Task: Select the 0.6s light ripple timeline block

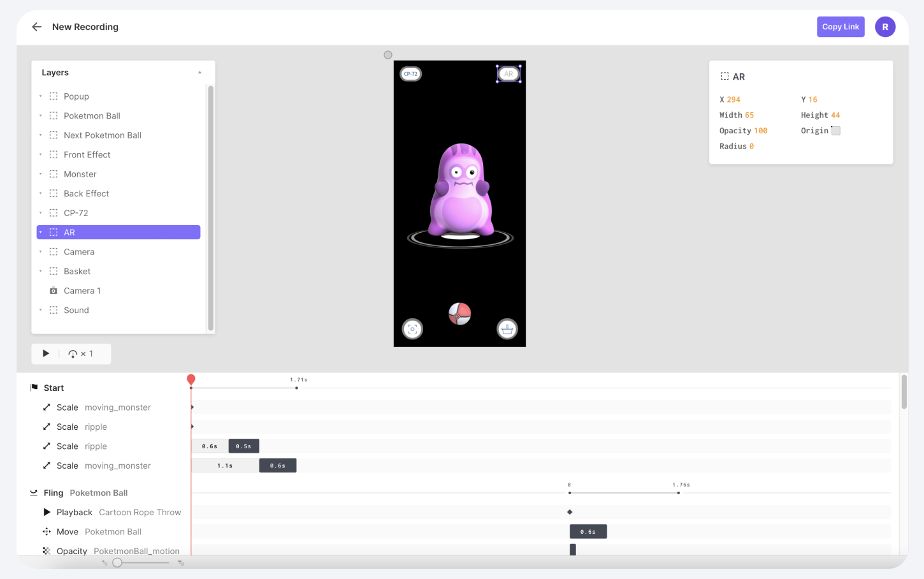Action: [210, 446]
